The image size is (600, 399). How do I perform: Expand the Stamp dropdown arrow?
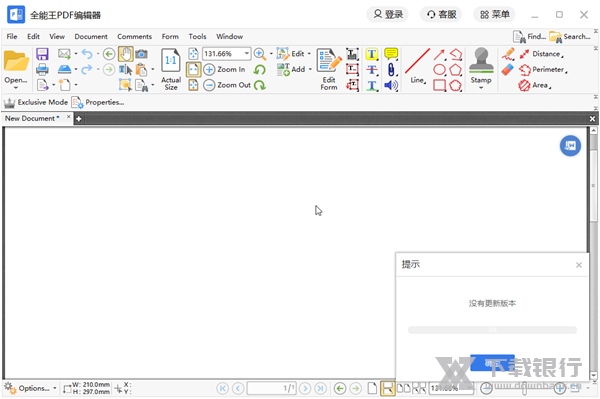481,88
